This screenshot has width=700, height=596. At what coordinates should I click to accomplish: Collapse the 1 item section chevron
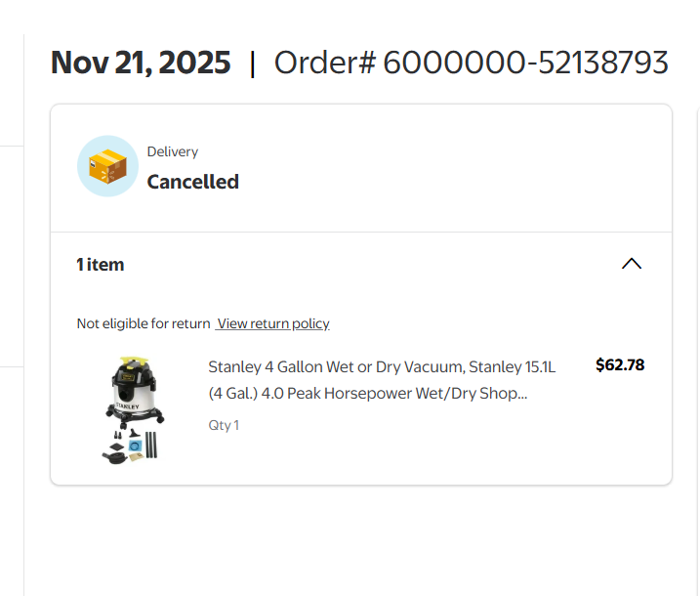[x=632, y=264]
